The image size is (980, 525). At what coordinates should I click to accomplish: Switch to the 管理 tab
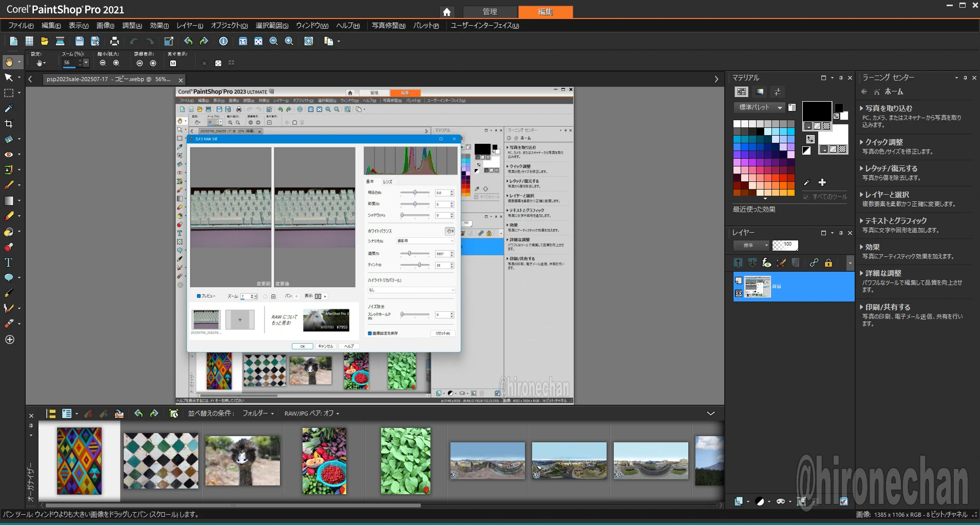click(490, 12)
